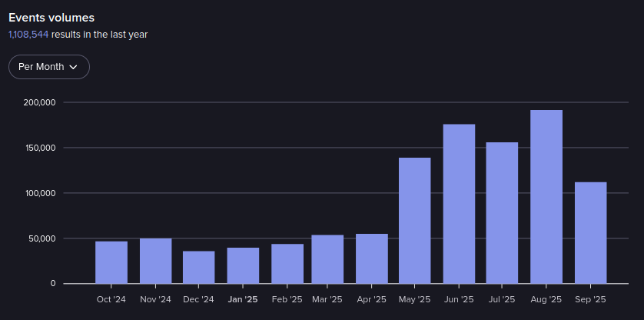Select the tallest bar, Aug '25
This screenshot has height=320, width=644.
click(546, 197)
